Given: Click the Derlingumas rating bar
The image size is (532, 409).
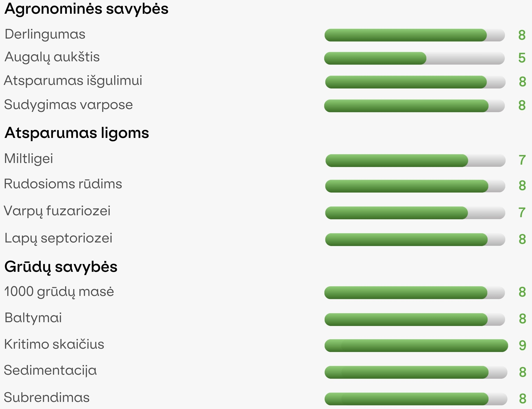Looking at the screenshot, I should tap(414, 35).
